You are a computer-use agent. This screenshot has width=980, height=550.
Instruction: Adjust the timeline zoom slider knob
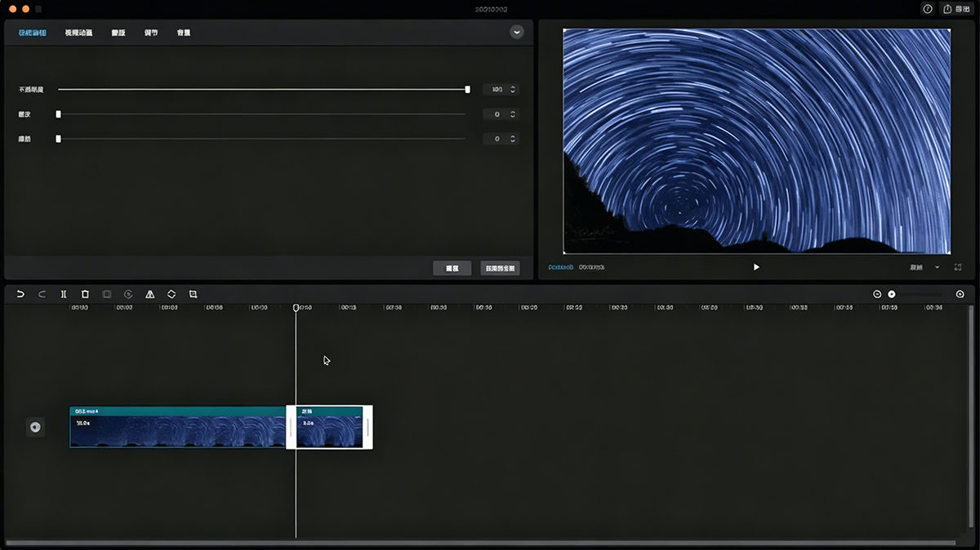892,294
